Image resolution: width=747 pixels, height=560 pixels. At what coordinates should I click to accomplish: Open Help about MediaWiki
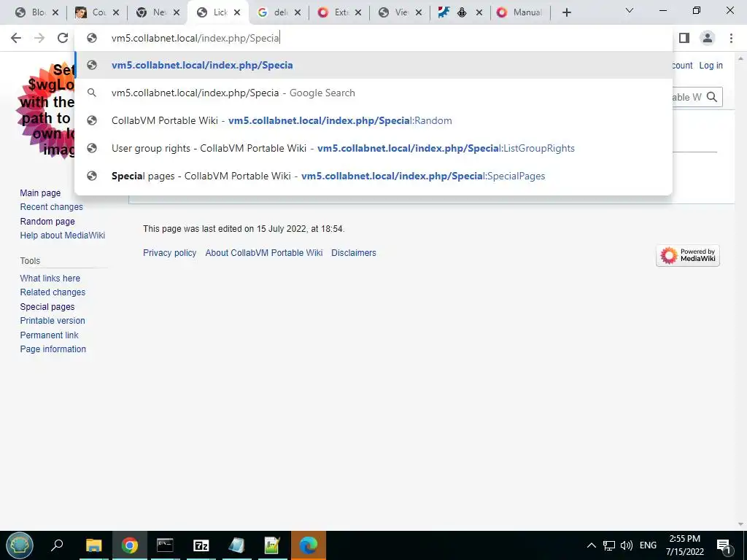point(63,236)
